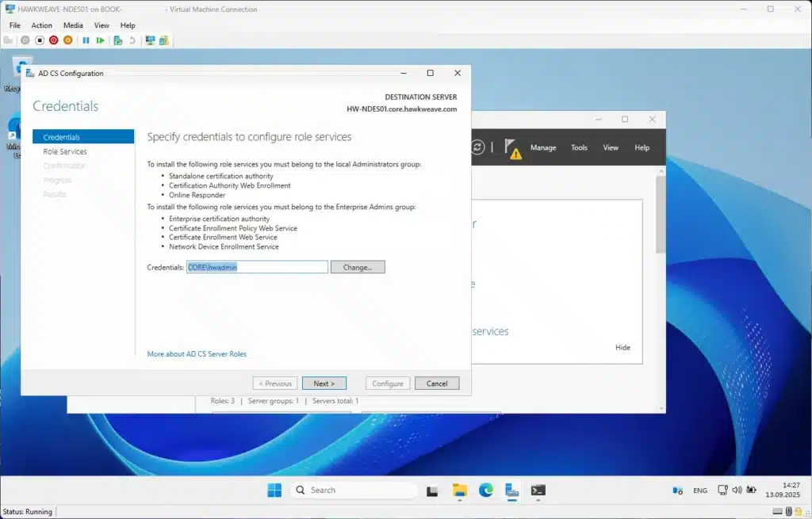Select Role Services step in wizard sidebar
Image resolution: width=812 pixels, height=519 pixels.
point(65,151)
